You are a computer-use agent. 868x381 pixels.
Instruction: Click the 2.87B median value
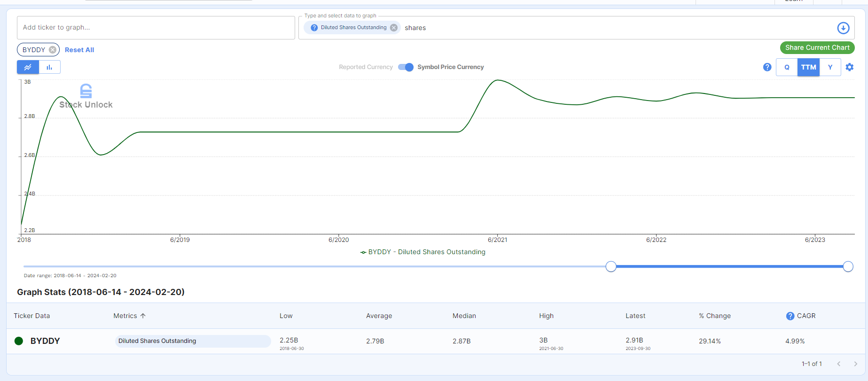point(461,341)
